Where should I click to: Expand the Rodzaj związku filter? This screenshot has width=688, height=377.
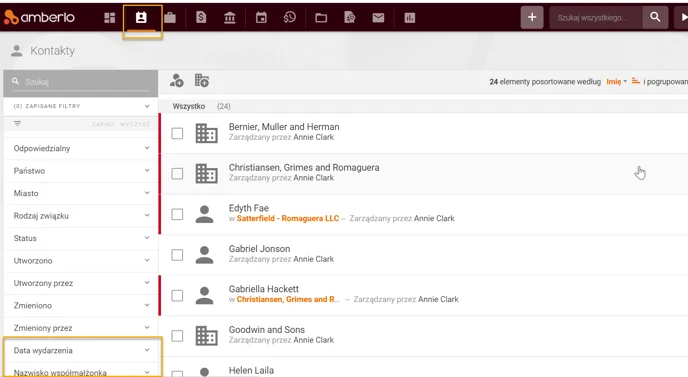click(81, 215)
